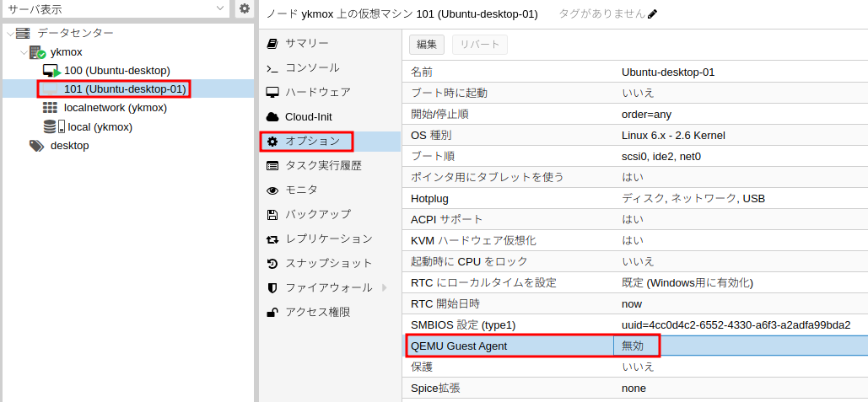The width and height of the screenshot is (868, 402).
Task: Click the モニタ eye icon
Action: click(x=272, y=190)
